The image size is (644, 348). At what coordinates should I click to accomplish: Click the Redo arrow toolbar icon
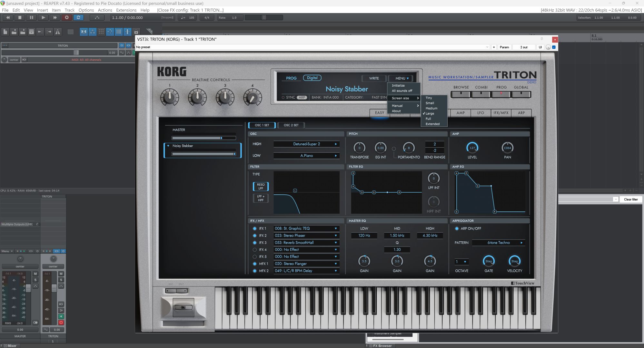pos(49,32)
